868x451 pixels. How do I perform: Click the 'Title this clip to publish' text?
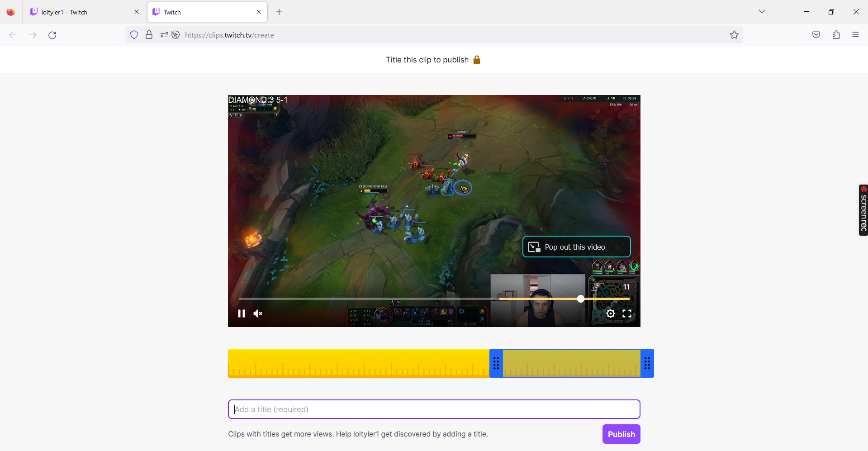[427, 60]
